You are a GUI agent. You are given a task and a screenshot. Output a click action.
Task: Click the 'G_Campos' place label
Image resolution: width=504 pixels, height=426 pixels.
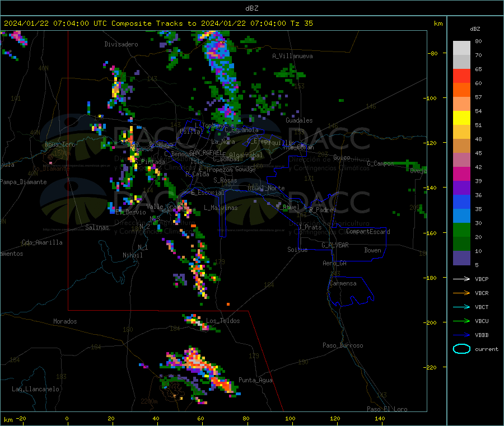point(380,163)
